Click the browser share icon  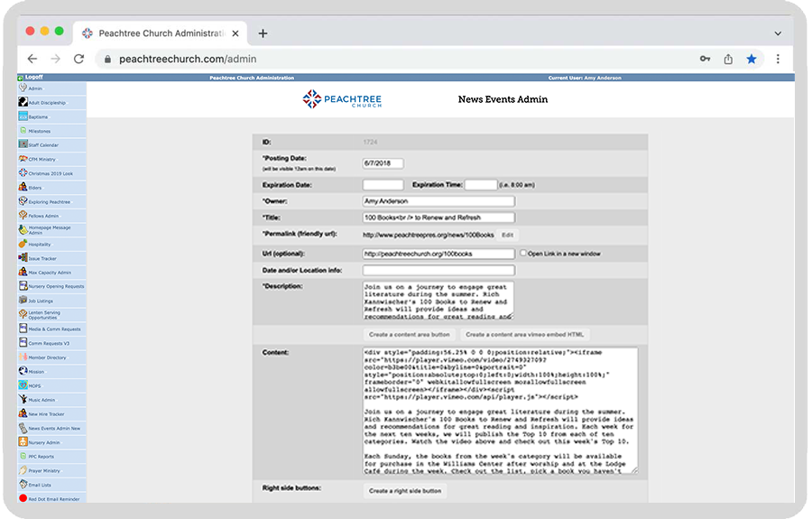click(728, 59)
